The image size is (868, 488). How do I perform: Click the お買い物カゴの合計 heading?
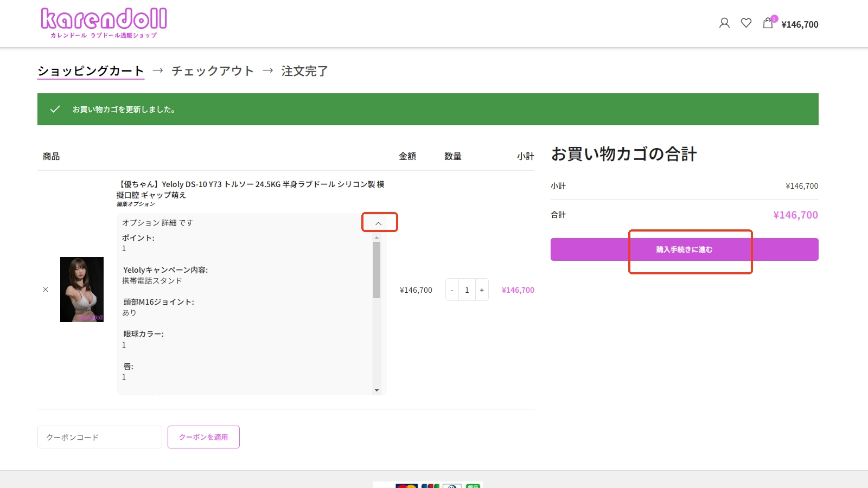624,154
